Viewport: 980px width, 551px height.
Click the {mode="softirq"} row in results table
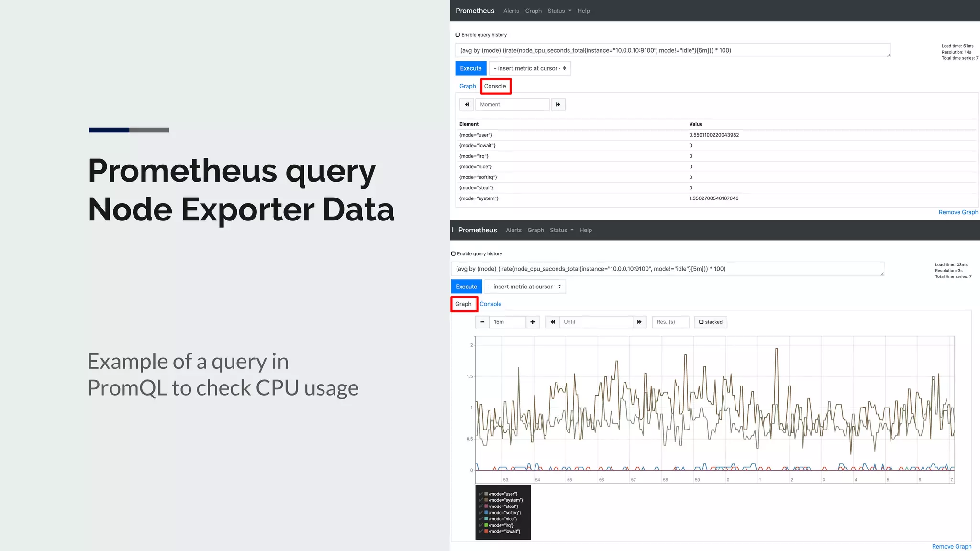point(716,177)
